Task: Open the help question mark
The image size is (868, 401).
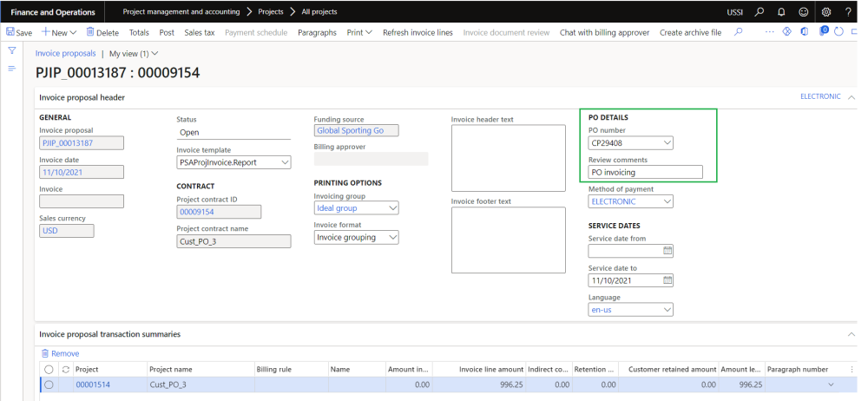Action: point(848,11)
